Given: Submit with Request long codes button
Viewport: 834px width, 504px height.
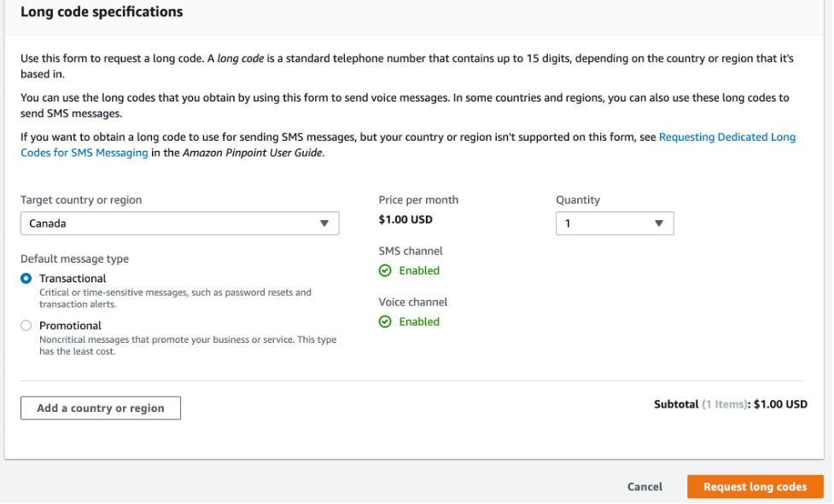Looking at the screenshot, I should pos(755,487).
